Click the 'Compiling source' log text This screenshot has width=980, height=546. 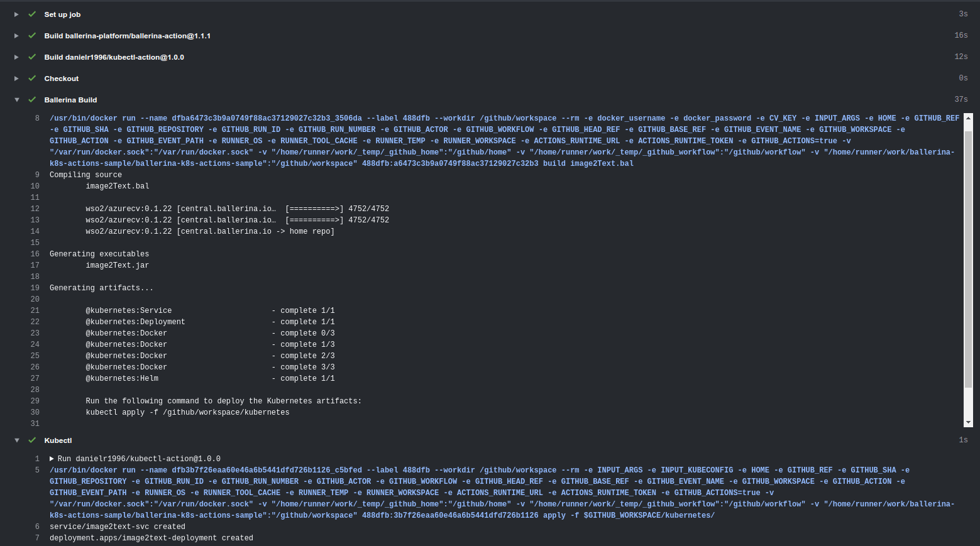[x=85, y=175]
